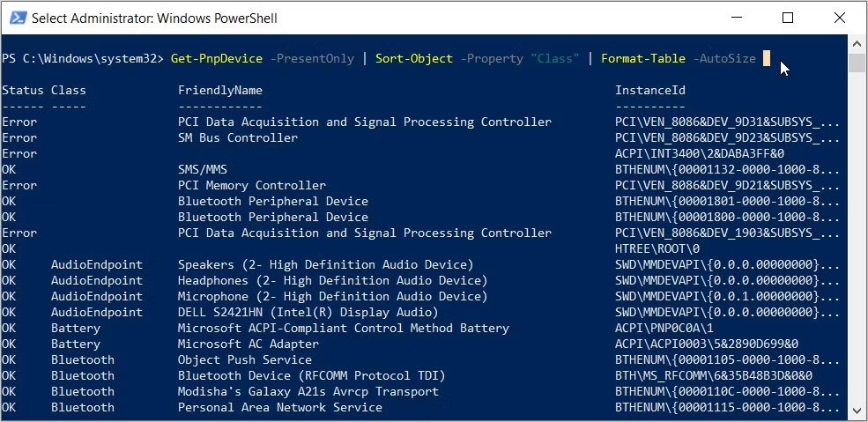This screenshot has width=868, height=422.
Task: Click the FriendlyName column header
Action: 219,90
